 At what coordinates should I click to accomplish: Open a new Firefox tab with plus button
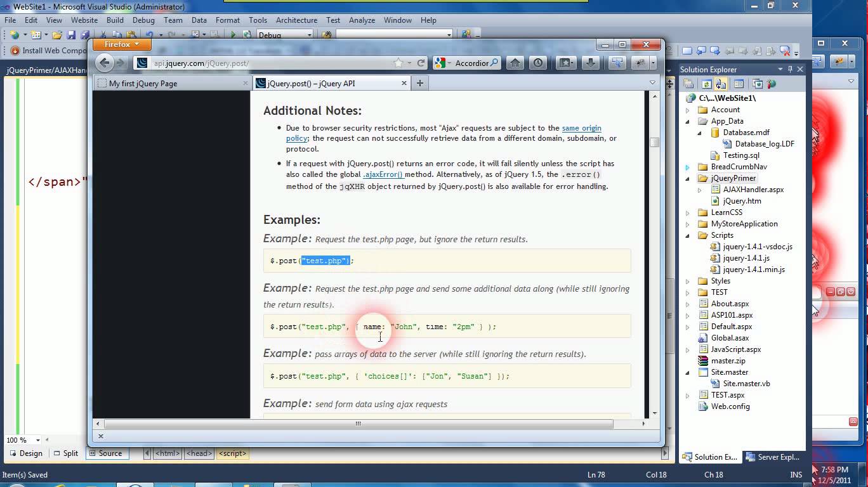[419, 83]
